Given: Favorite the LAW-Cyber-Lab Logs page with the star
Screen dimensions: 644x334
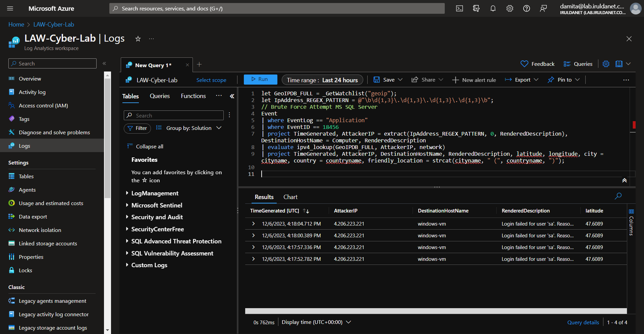Looking at the screenshot, I should click(x=138, y=39).
